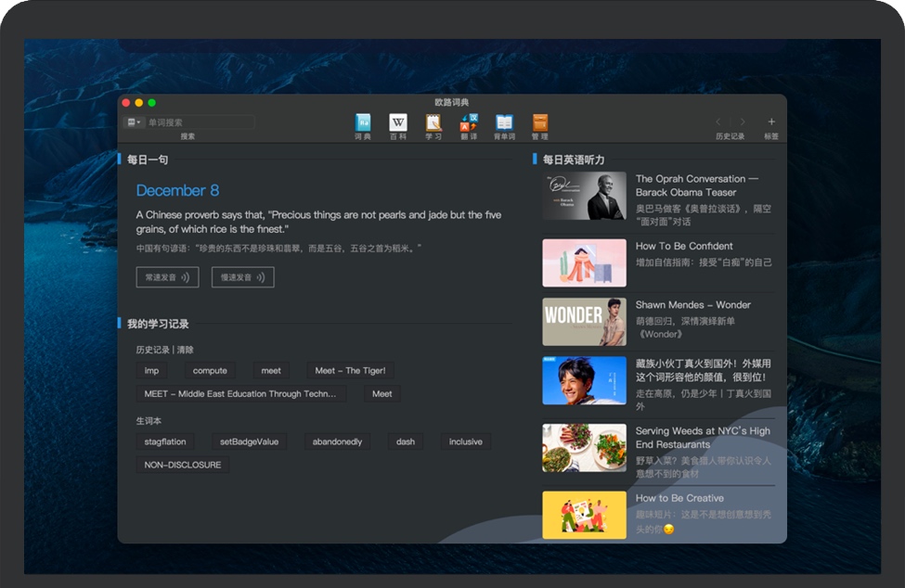Open lowercase history word 'meet'
The height and width of the screenshot is (588, 905).
tap(271, 371)
